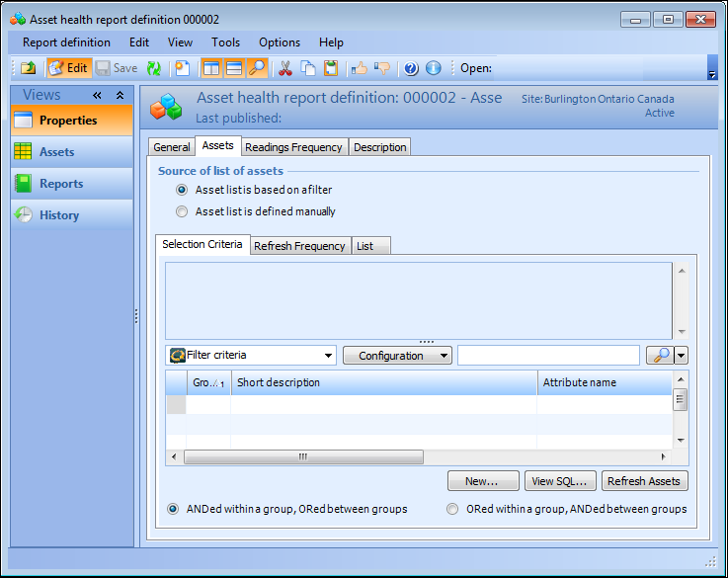Collapse the Views panel with double chevron
Image resolution: width=728 pixels, height=578 pixels.
pos(98,95)
